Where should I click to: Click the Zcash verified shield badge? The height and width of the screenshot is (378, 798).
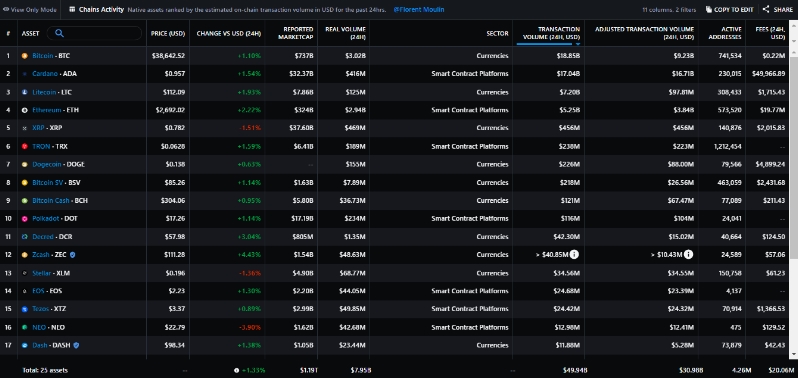point(73,255)
